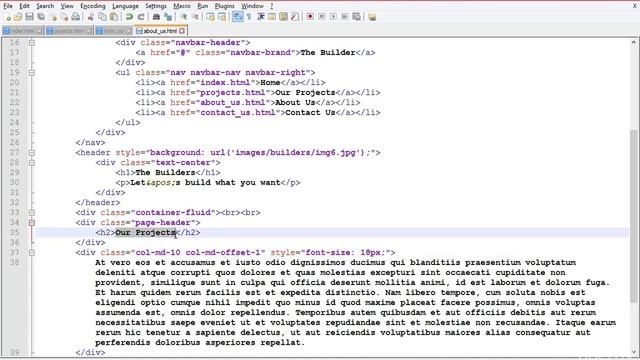Click the vertical scrollbar thumb
The width and height of the screenshot is (640, 360).
[633, 216]
